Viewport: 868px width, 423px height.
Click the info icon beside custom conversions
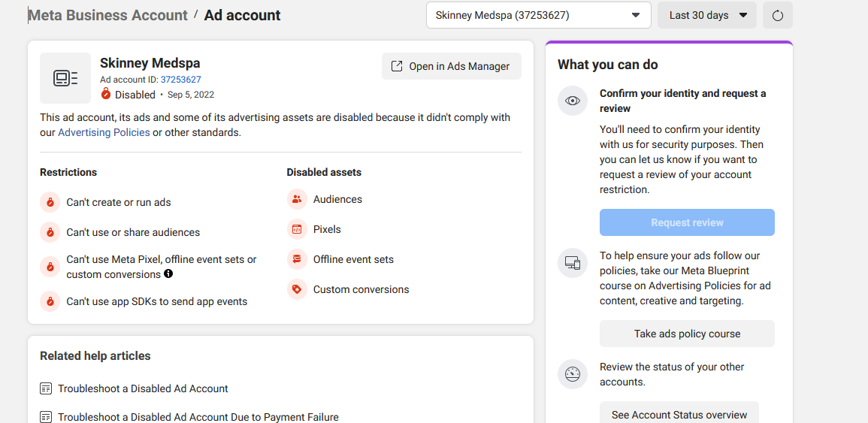168,273
